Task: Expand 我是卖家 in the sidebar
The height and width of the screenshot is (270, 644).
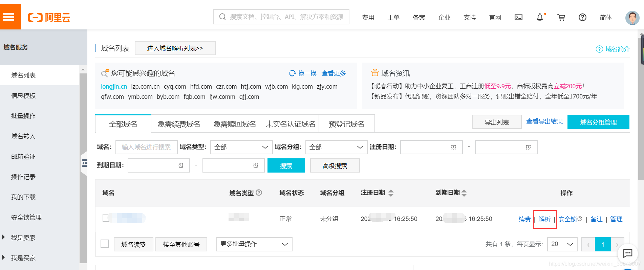Action: point(4,237)
